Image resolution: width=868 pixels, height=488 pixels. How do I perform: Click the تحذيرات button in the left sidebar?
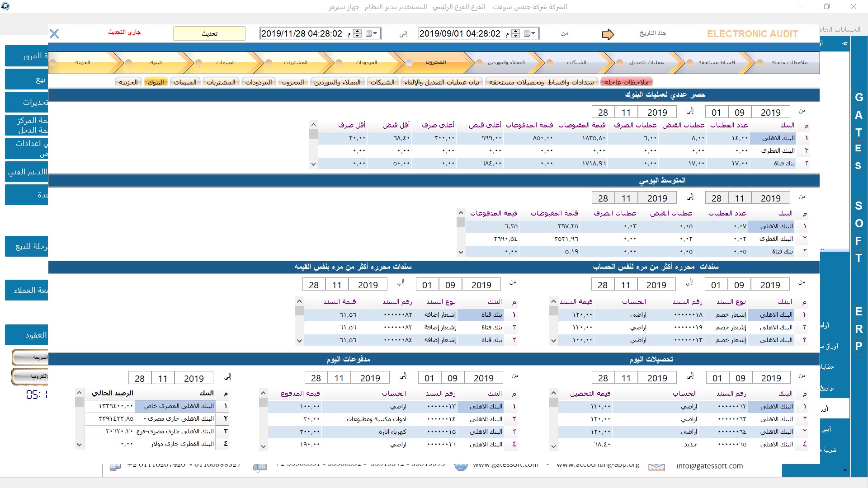click(26, 102)
